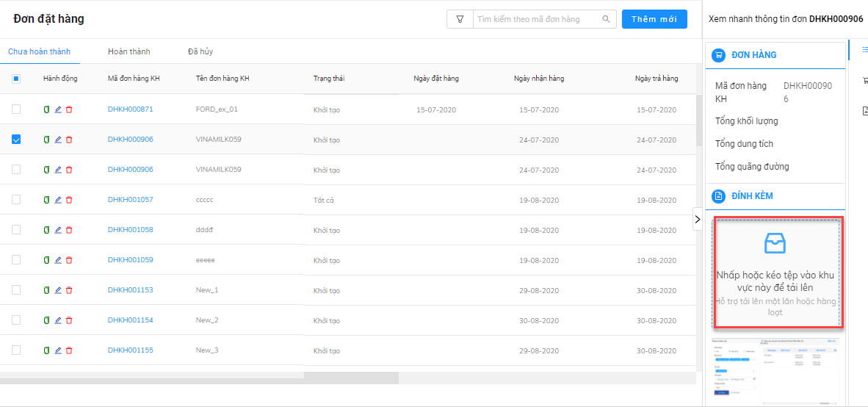Click the inbox upload icon in attachments
868x407 pixels.
(x=775, y=243)
